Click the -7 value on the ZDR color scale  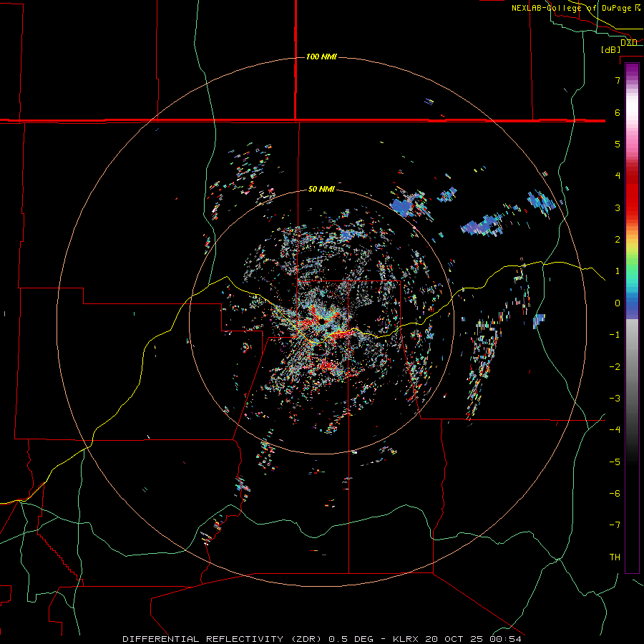pos(615,525)
